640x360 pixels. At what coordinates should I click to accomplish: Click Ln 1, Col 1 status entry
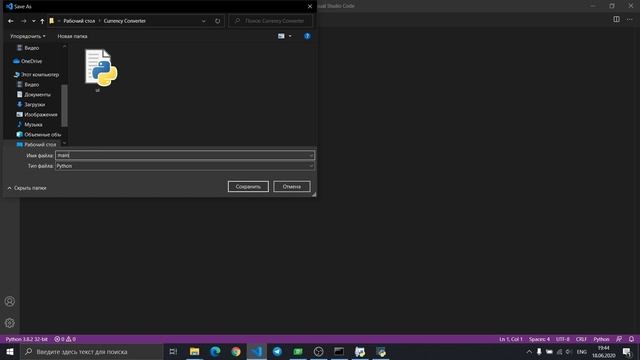pyautogui.click(x=511, y=339)
